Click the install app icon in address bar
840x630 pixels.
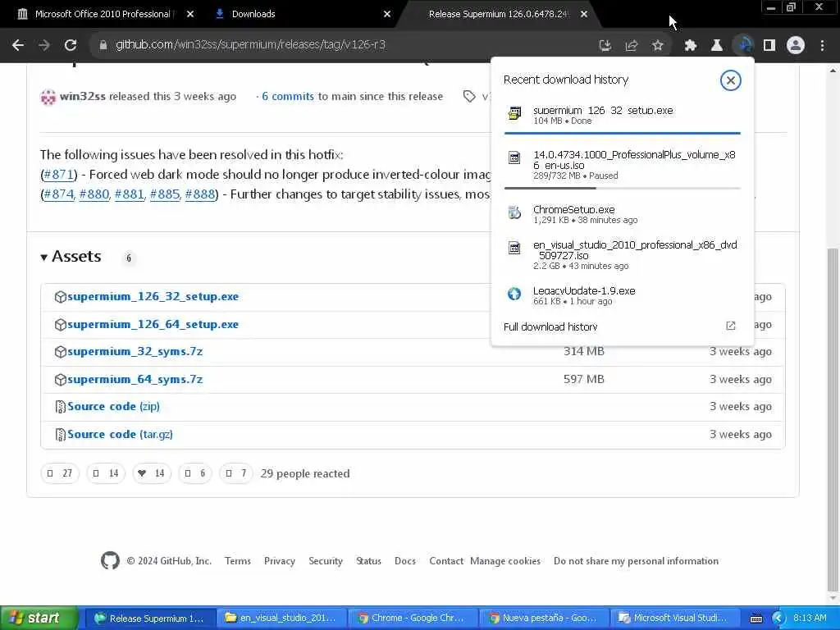tap(605, 46)
